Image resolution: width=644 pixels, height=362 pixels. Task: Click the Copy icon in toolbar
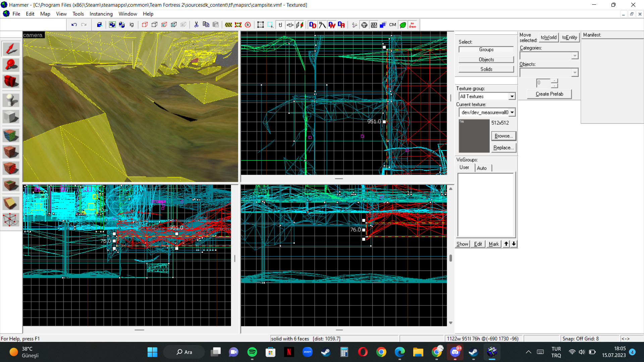pyautogui.click(x=206, y=25)
